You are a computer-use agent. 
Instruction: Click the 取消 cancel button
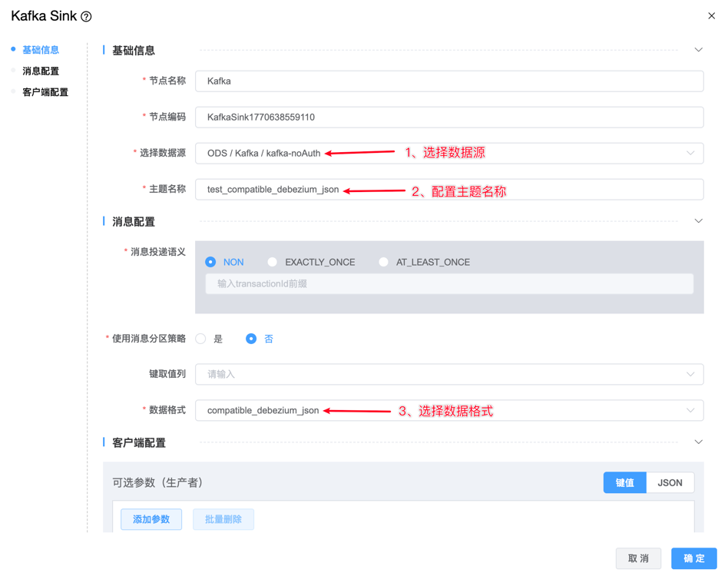638,558
